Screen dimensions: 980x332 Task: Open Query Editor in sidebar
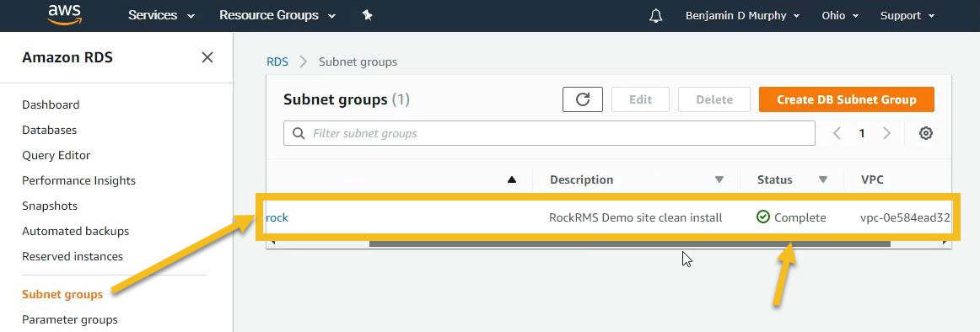[57, 155]
